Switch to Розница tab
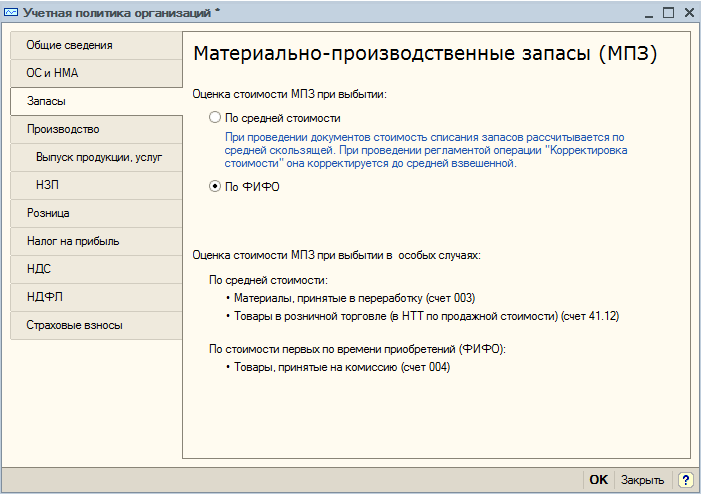Image resolution: width=701 pixels, height=494 pixels. click(96, 213)
